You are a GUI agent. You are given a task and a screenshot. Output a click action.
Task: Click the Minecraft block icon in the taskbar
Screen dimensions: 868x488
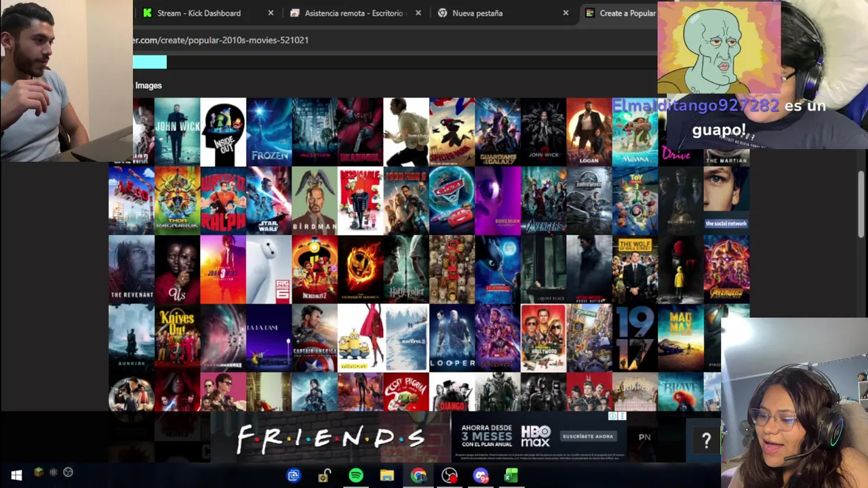click(x=39, y=472)
